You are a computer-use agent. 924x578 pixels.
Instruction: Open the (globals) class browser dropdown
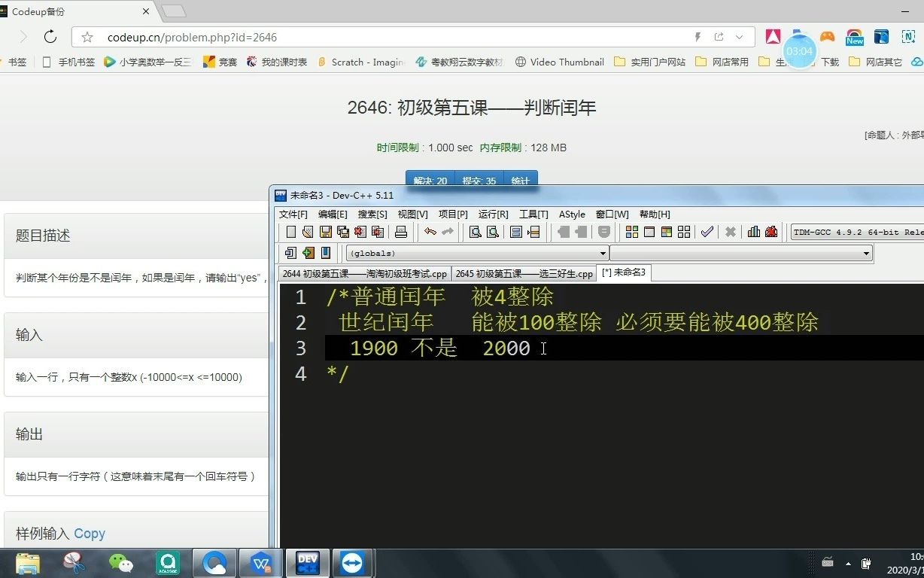pos(602,253)
